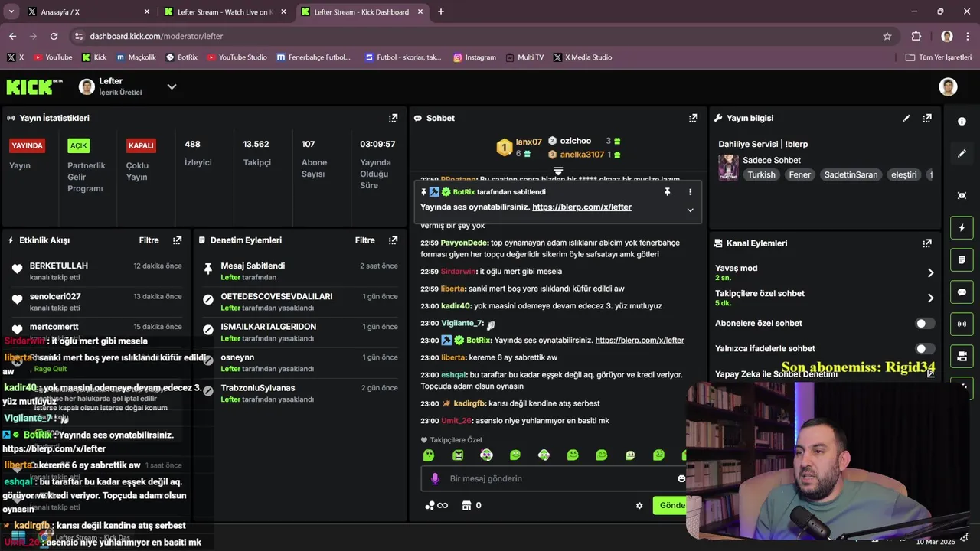The image size is (980, 551).
Task: Click the Sadece Sohbet category thumbnail
Action: click(728, 168)
